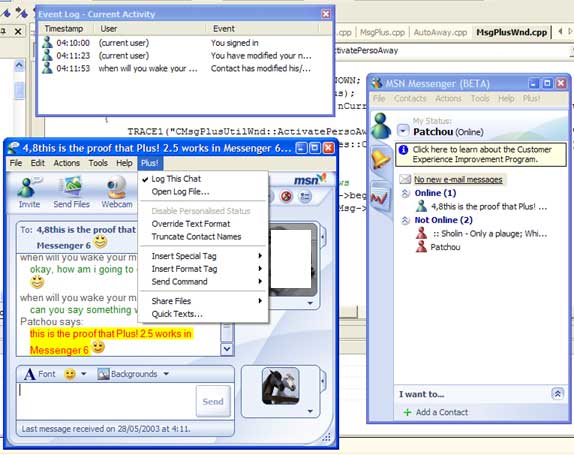The height and width of the screenshot is (455, 574).
Task: Click the message text input box
Action: (x=106, y=401)
